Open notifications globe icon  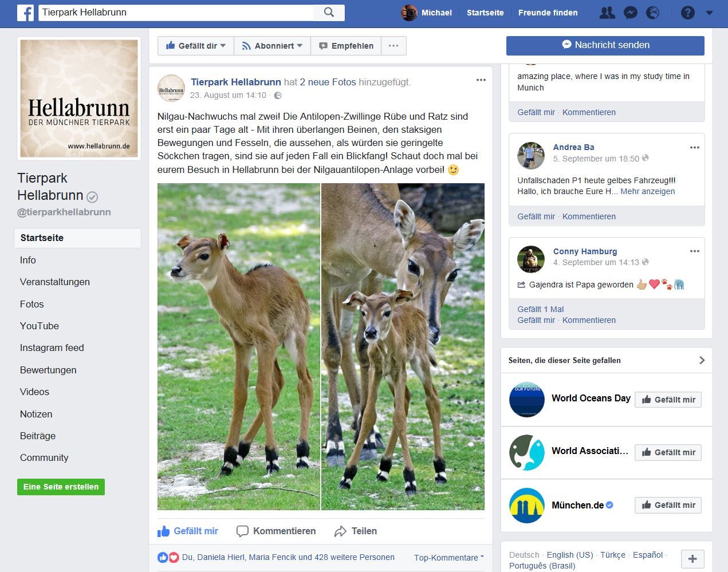click(652, 13)
